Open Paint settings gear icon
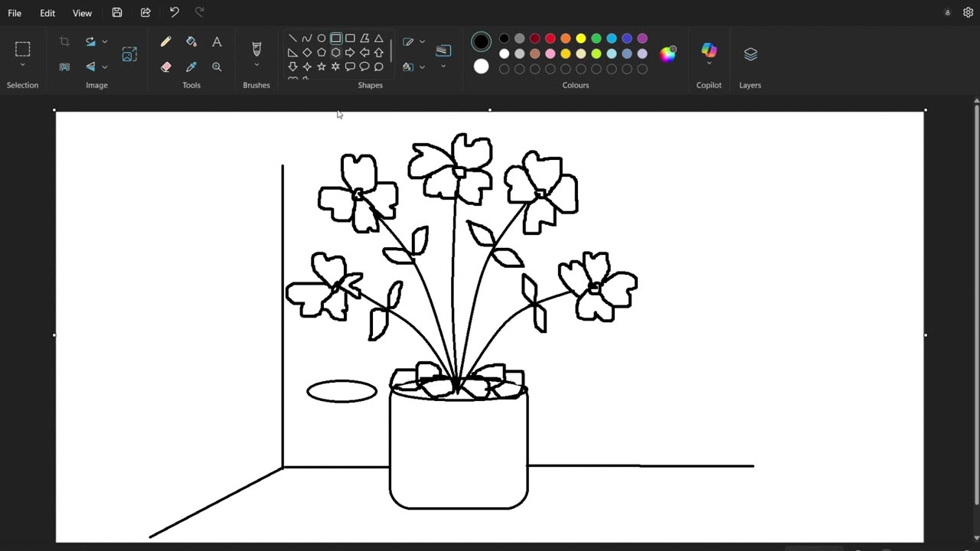This screenshot has width=980, height=551. click(968, 13)
